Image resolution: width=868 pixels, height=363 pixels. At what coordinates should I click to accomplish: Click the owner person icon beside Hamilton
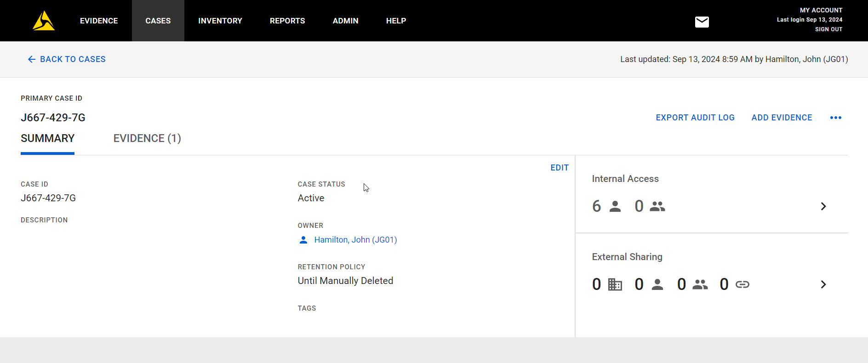[303, 240]
